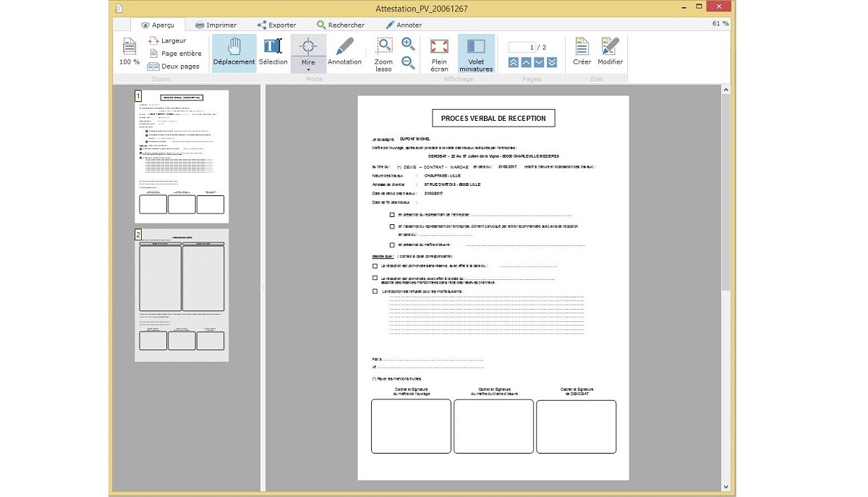Click PROCES VERBAL DE RECEPTION heading
The width and height of the screenshot is (868, 497).
[493, 119]
